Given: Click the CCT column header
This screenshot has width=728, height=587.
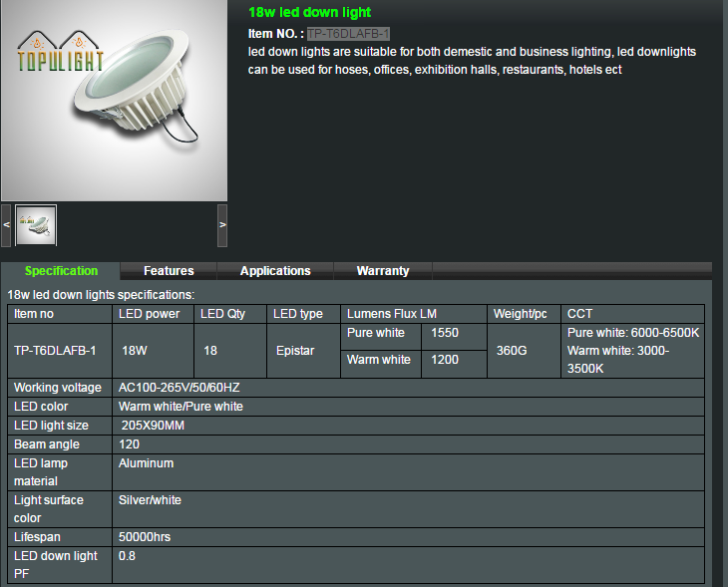Looking at the screenshot, I should [x=579, y=314].
